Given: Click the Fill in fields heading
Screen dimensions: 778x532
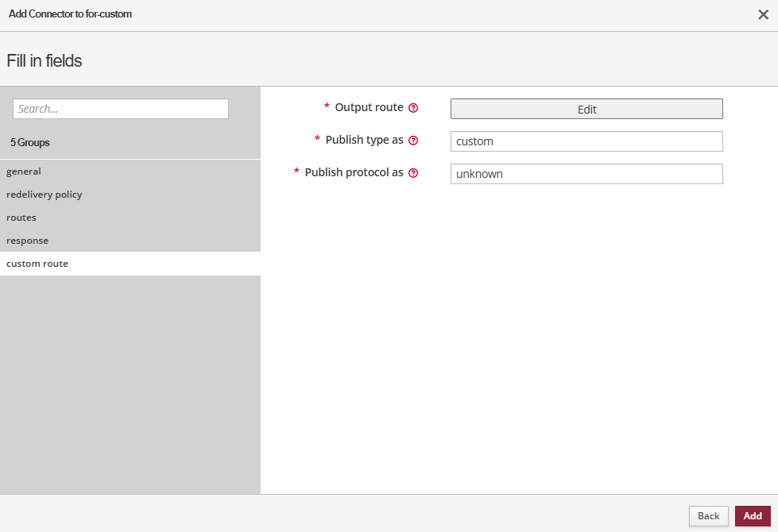Looking at the screenshot, I should click(45, 60).
